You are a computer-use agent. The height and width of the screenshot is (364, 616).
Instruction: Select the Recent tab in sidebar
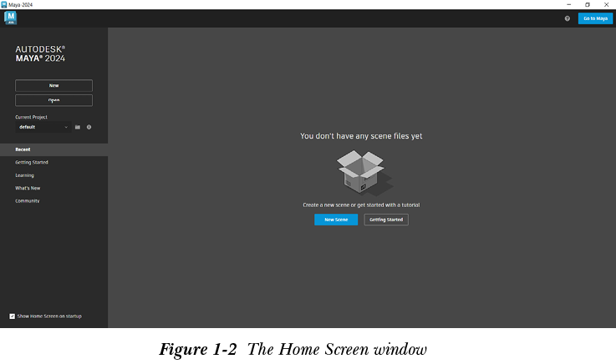click(23, 149)
